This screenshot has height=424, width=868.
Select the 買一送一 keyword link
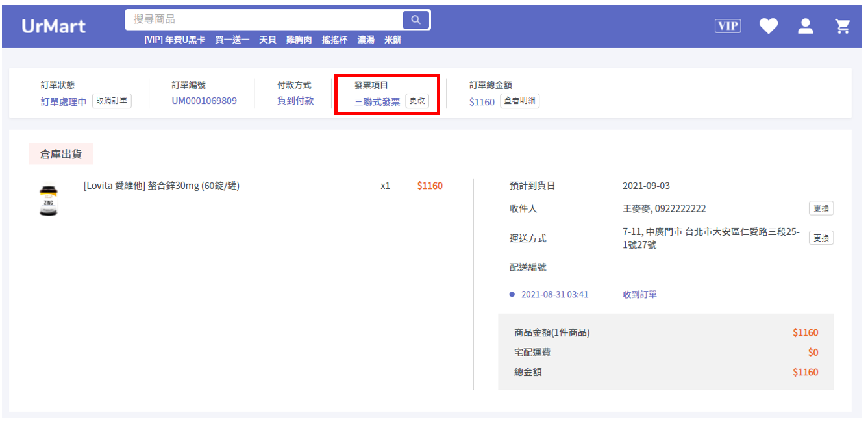(232, 40)
